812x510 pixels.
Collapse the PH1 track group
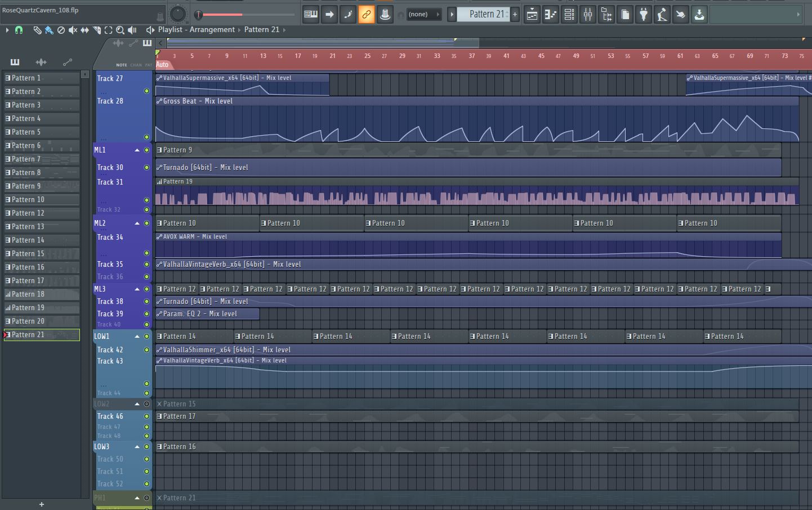pos(137,498)
